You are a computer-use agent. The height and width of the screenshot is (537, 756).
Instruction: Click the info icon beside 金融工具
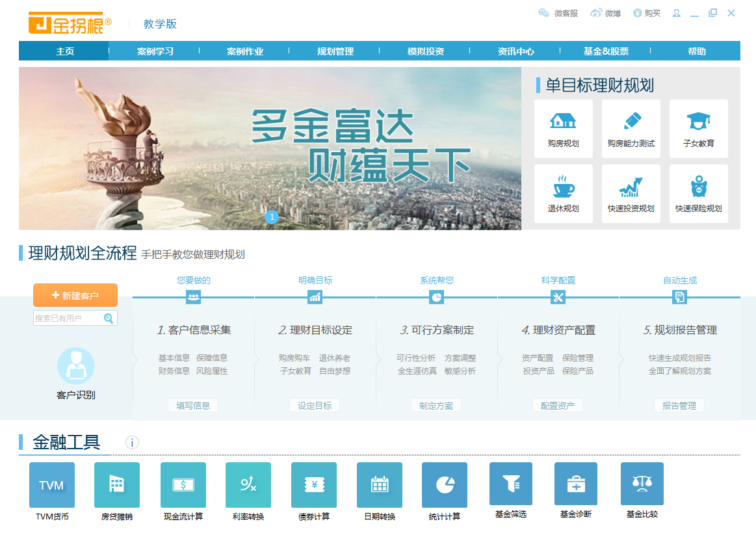point(132,442)
